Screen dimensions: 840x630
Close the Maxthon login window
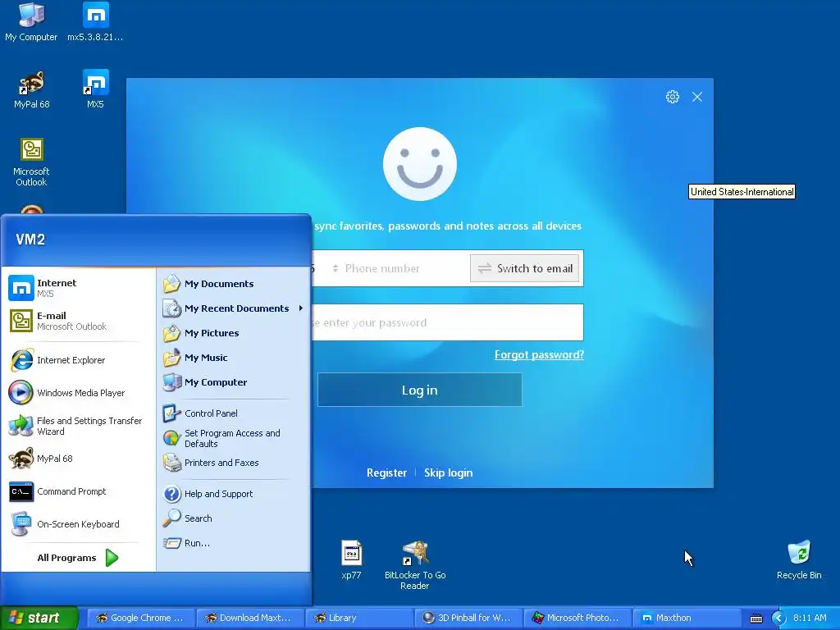(697, 97)
